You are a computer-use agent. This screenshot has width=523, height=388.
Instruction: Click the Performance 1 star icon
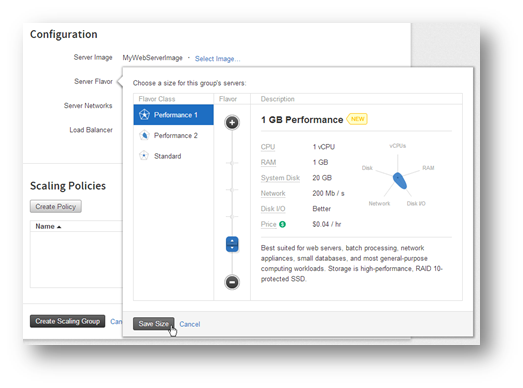pos(144,115)
